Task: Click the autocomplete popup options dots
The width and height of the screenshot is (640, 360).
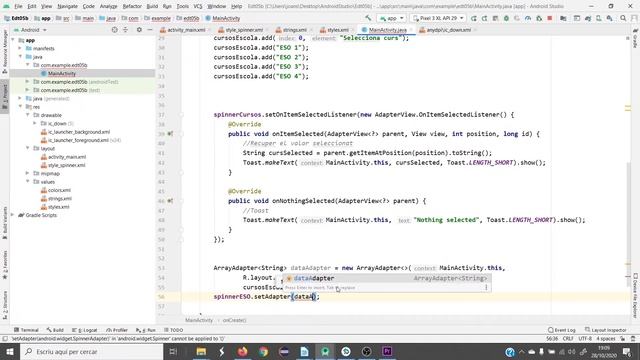Action: tap(486, 287)
